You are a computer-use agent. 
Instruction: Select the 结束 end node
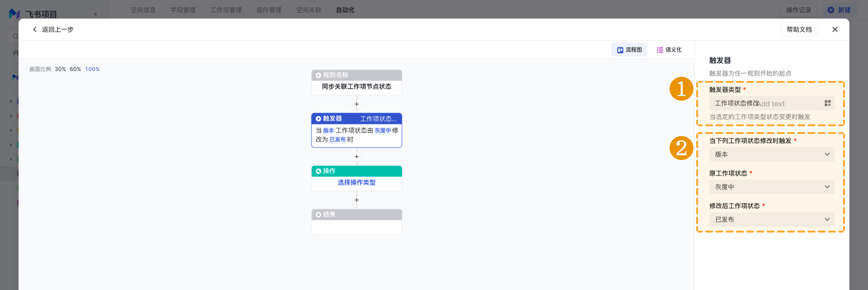356,221
